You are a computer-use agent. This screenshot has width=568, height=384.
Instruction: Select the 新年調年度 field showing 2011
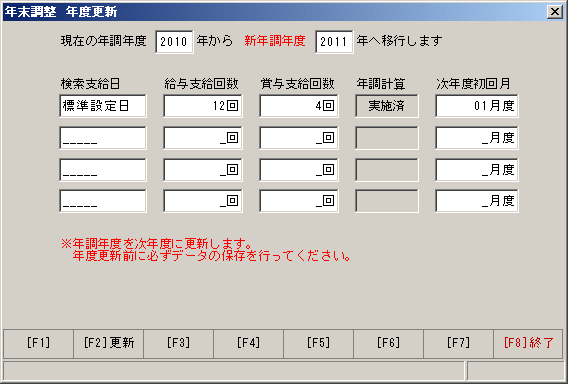point(334,42)
